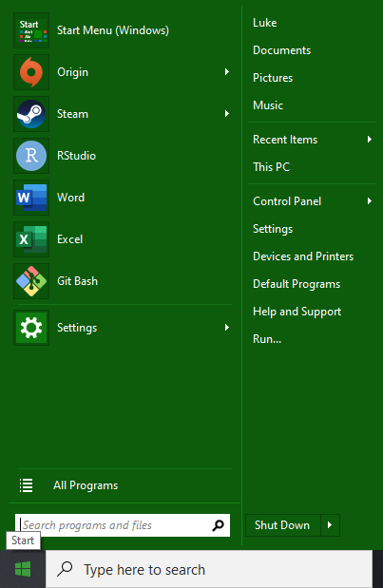The height and width of the screenshot is (588, 383).
Task: Launch Word via its blue icon
Action: 31,198
